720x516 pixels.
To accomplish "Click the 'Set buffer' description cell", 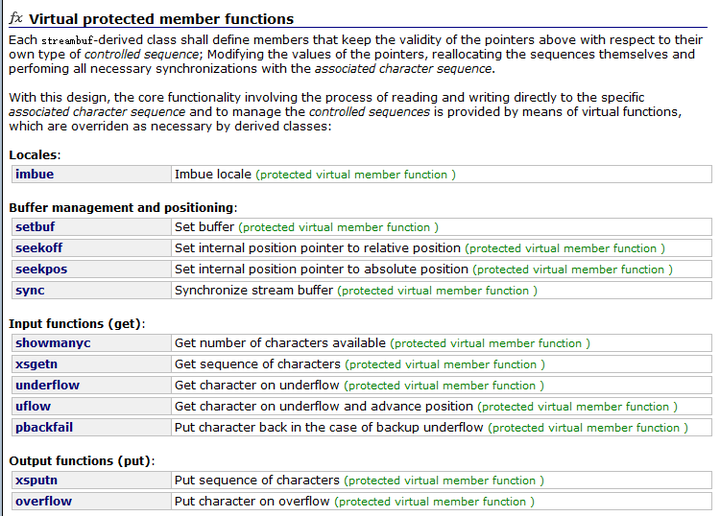I will [205, 227].
